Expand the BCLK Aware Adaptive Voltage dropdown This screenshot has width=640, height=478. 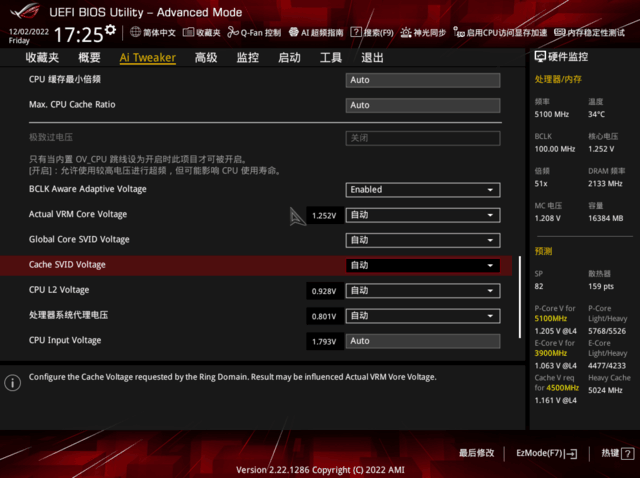[x=423, y=189]
